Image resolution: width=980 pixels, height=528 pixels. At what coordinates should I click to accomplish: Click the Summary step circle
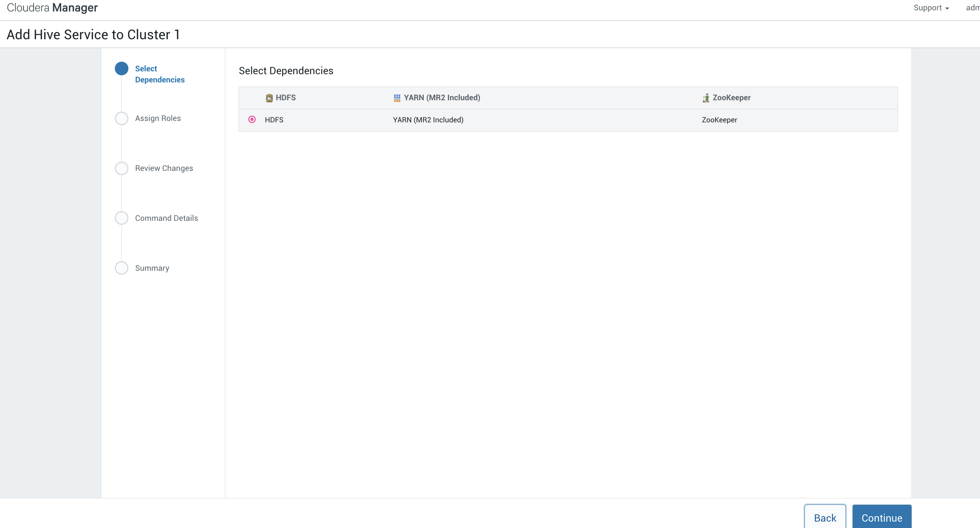122,268
